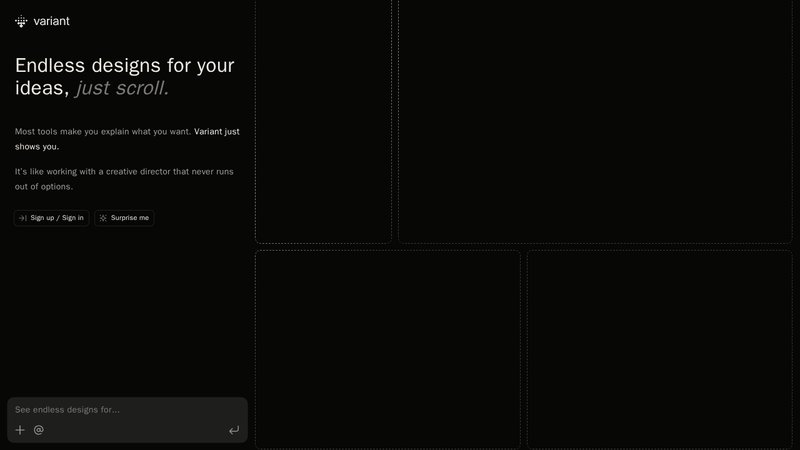Open the bottom-left design placeholder card

tap(387, 348)
